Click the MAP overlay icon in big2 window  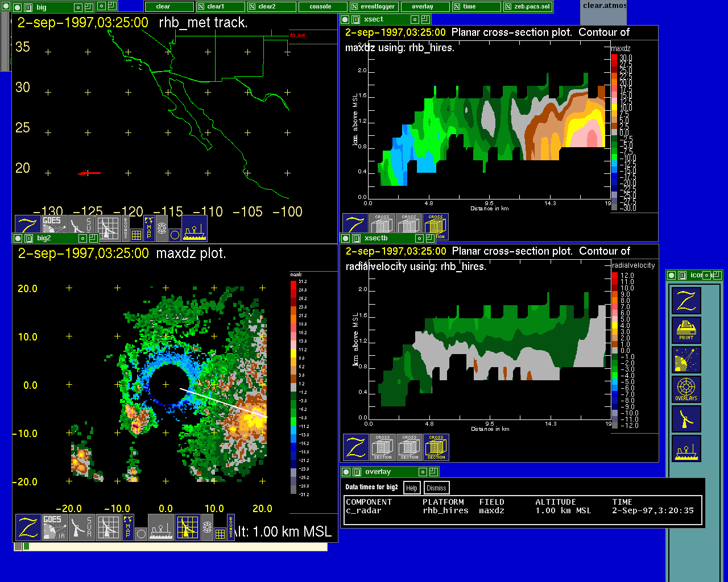(128, 527)
